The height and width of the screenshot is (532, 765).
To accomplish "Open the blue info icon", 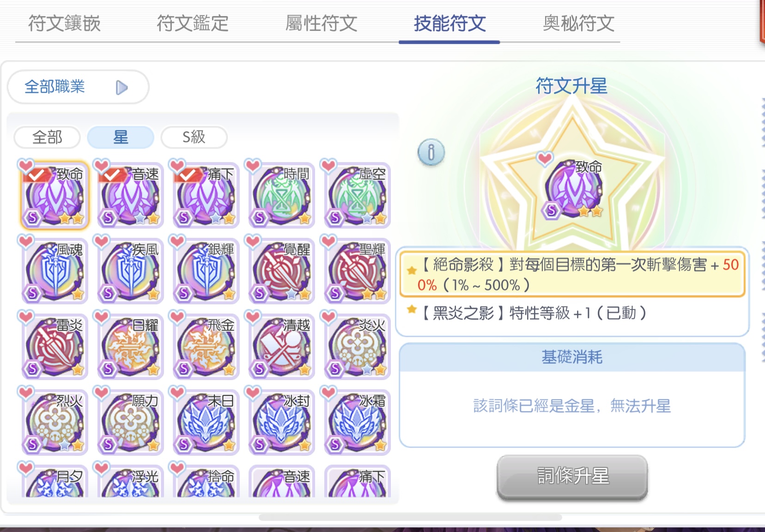I will [x=431, y=152].
